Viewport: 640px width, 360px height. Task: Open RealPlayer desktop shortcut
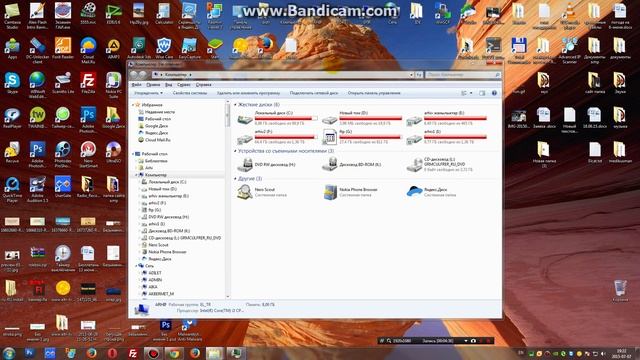pyautogui.click(x=12, y=118)
